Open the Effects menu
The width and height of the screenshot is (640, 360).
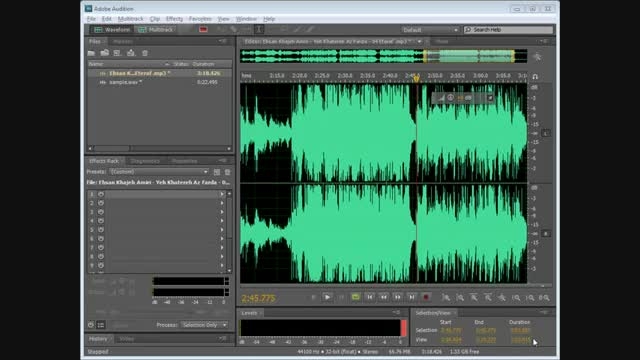point(174,19)
